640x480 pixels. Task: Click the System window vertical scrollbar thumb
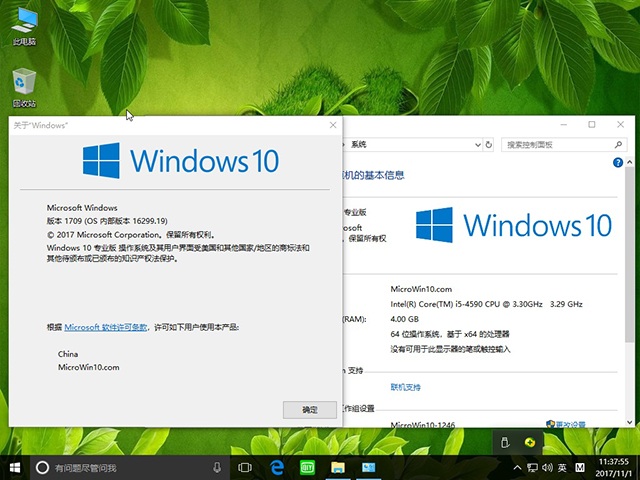(629, 255)
